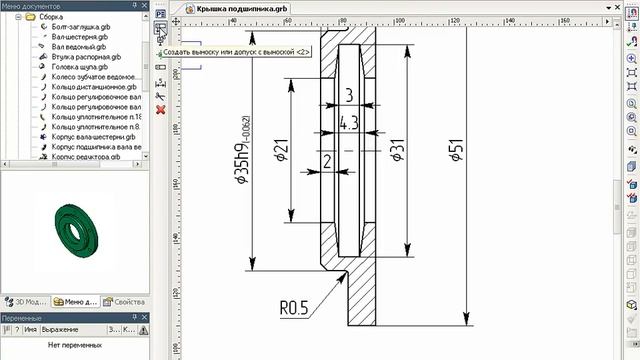Click the single red check cube icon
This screenshot has width=640, height=360.
point(632,184)
